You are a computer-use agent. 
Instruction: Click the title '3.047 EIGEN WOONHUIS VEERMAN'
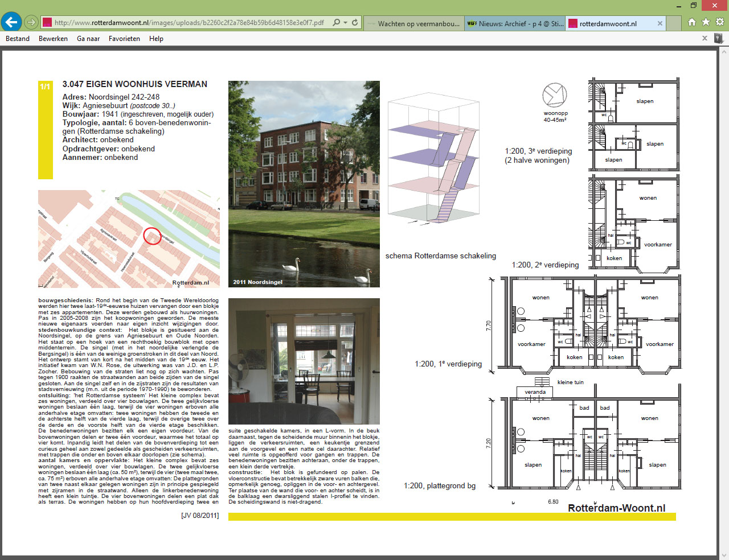pyautogui.click(x=135, y=84)
